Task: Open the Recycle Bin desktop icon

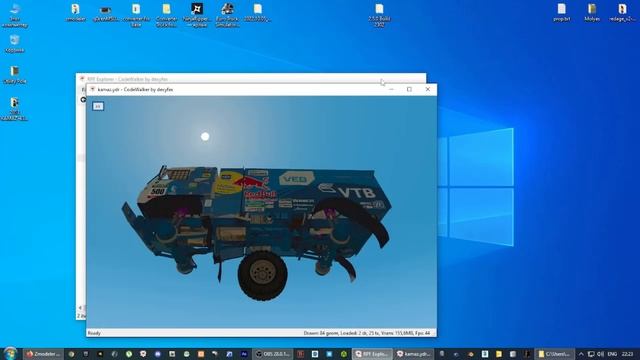Action: (15, 44)
